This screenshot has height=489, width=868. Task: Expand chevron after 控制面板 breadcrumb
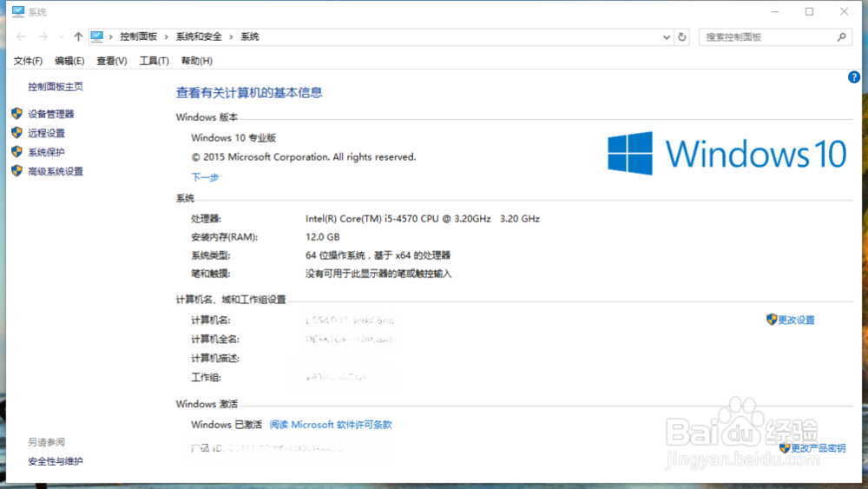pos(166,37)
